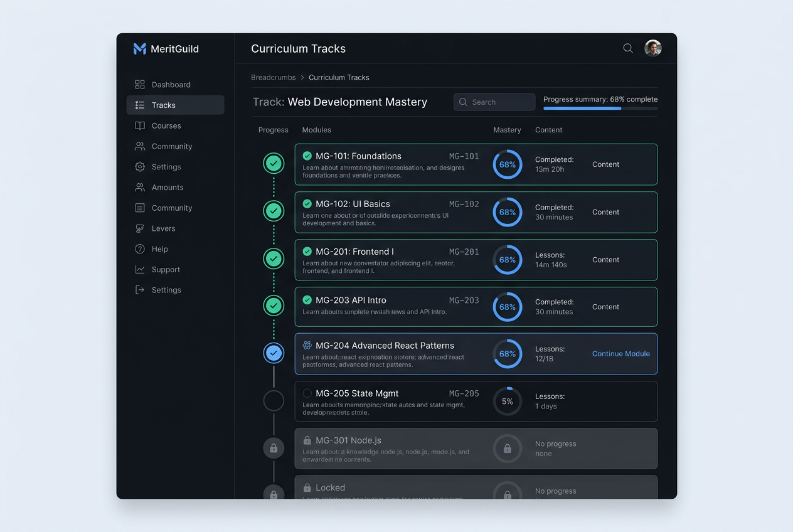Click the header search magnifier icon

click(628, 48)
